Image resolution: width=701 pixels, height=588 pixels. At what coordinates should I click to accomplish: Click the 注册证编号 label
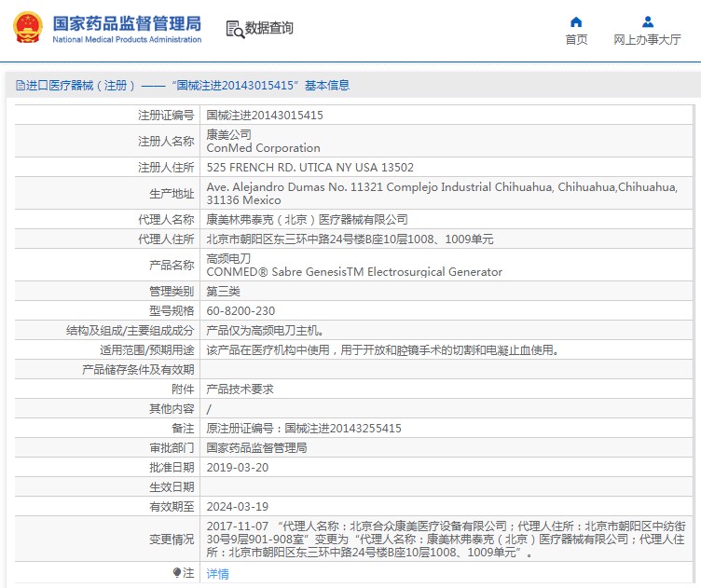click(x=166, y=116)
